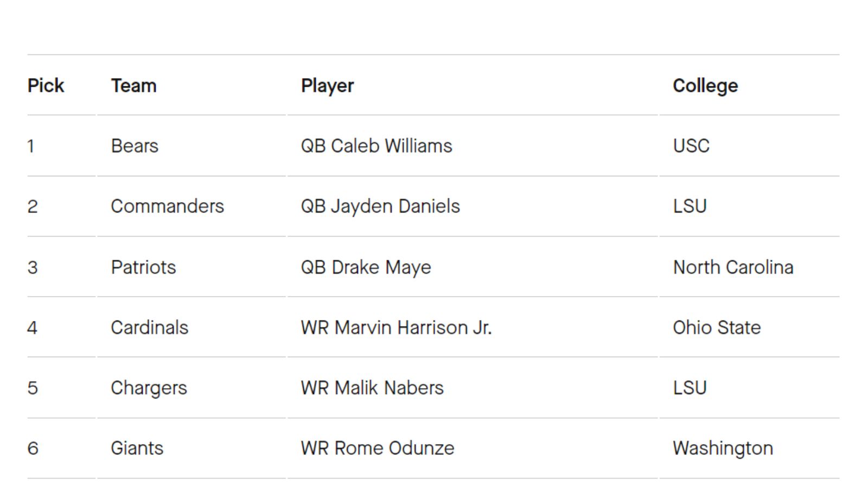Screen dimensions: 868x488
Task: Select the Giants team cell
Action: click(137, 448)
